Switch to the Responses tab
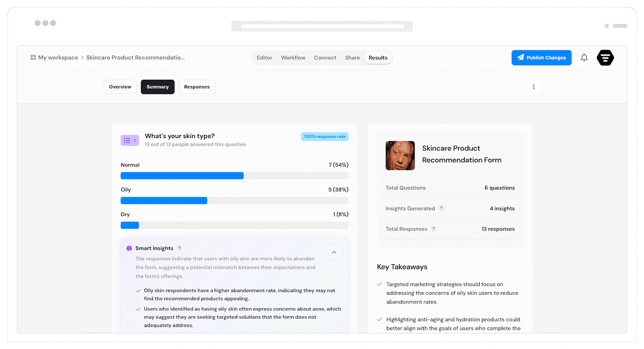This screenshot has width=644, height=349. [x=196, y=86]
